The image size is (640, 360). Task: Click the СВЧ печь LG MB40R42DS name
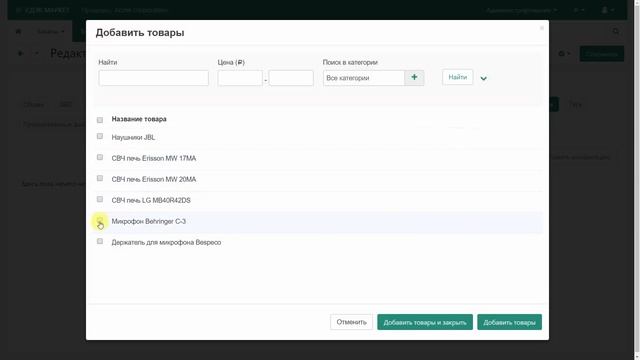tap(151, 200)
